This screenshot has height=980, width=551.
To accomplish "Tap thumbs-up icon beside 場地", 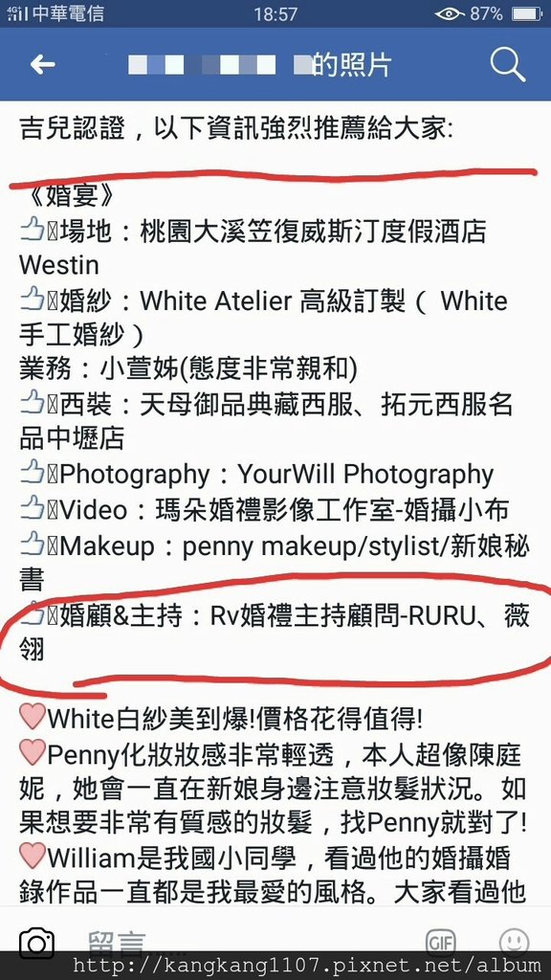I will 32,232.
